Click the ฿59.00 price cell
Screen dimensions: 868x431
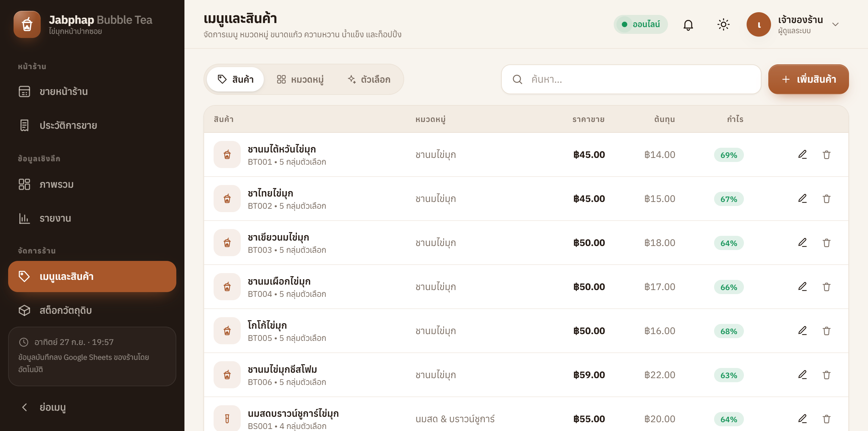[x=589, y=375]
